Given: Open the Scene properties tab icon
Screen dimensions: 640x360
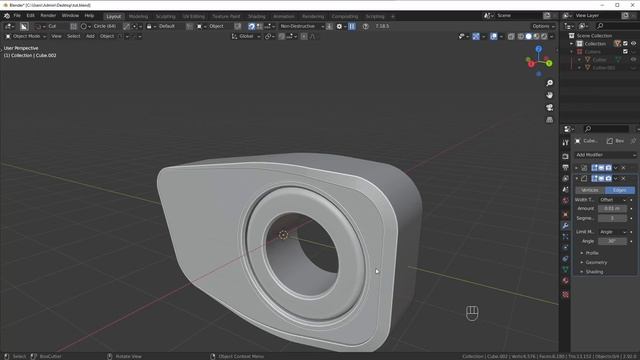Looking at the screenshot, I should tap(565, 189).
